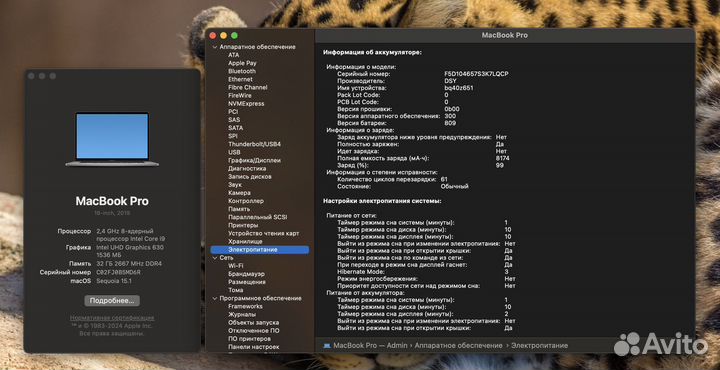Select Ethernet in the sidebar

tap(240, 79)
